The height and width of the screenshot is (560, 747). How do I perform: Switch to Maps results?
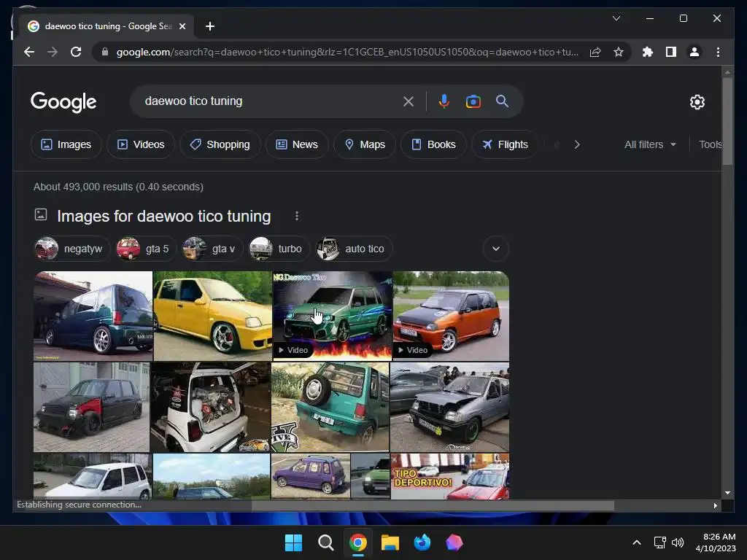[365, 144]
